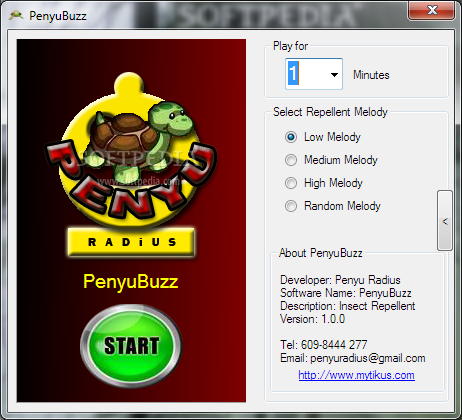
Task: Click the 'Tel: 609-8444 277' text
Action: [x=323, y=344]
